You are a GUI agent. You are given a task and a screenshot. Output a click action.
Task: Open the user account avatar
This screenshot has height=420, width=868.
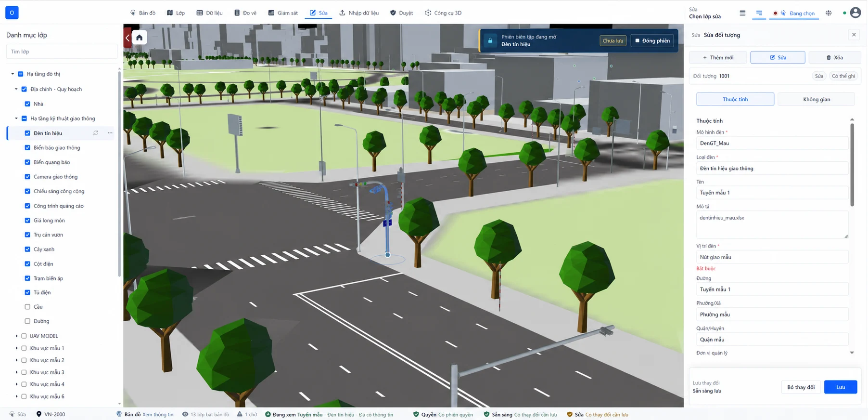[855, 13]
